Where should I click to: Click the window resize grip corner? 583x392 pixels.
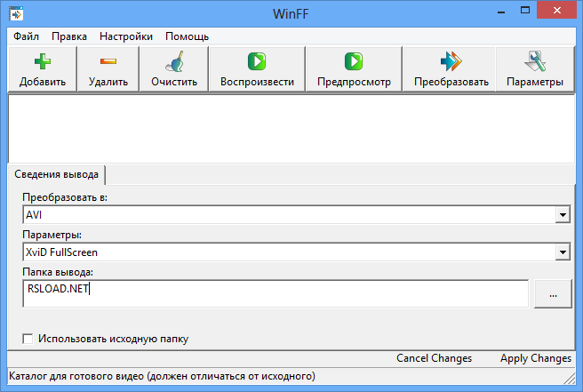570,379
